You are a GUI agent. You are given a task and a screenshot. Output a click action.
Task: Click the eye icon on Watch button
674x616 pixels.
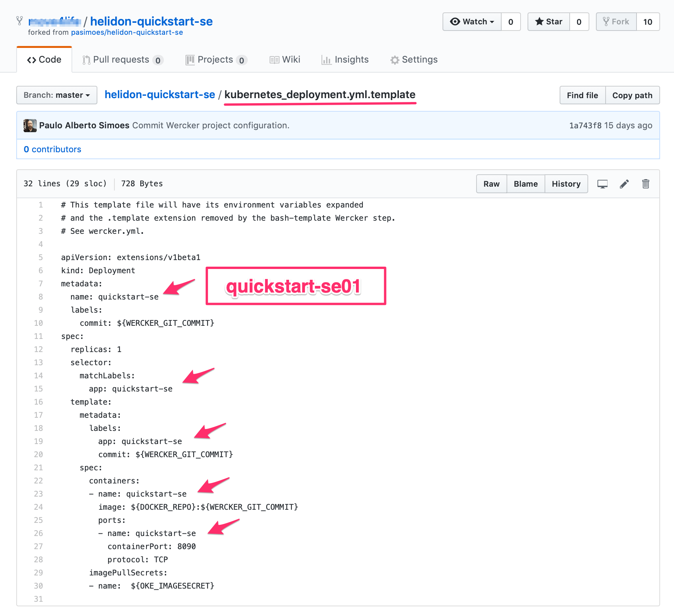(455, 22)
